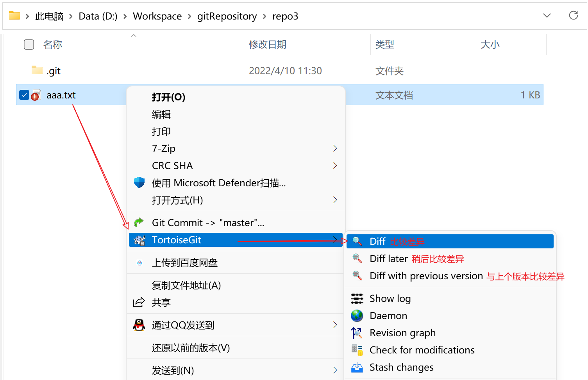Uncheck the aaa.txt file checkbox
This screenshot has height=380, width=588.
tap(24, 95)
